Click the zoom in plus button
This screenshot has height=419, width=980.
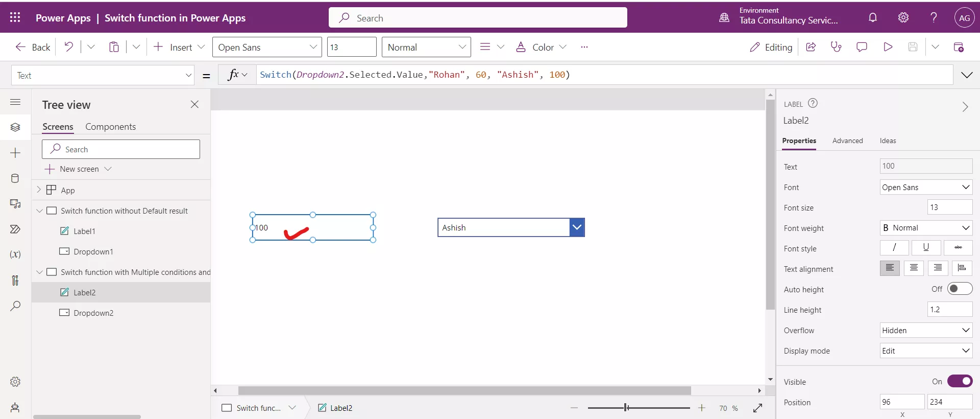point(702,408)
